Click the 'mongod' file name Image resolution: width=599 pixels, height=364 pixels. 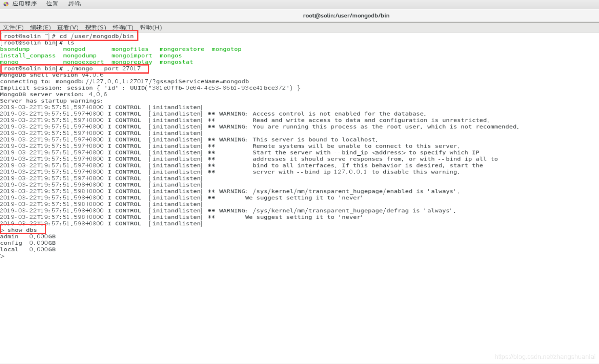[x=74, y=49]
